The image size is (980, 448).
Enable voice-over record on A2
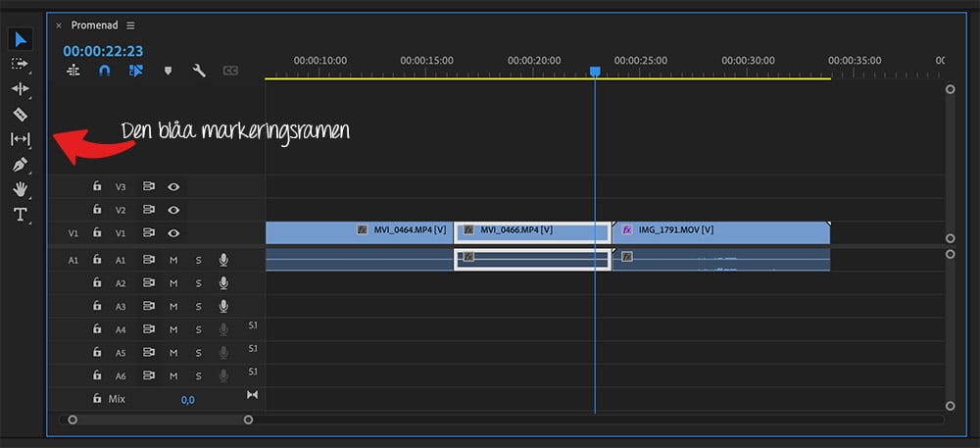pos(223,283)
